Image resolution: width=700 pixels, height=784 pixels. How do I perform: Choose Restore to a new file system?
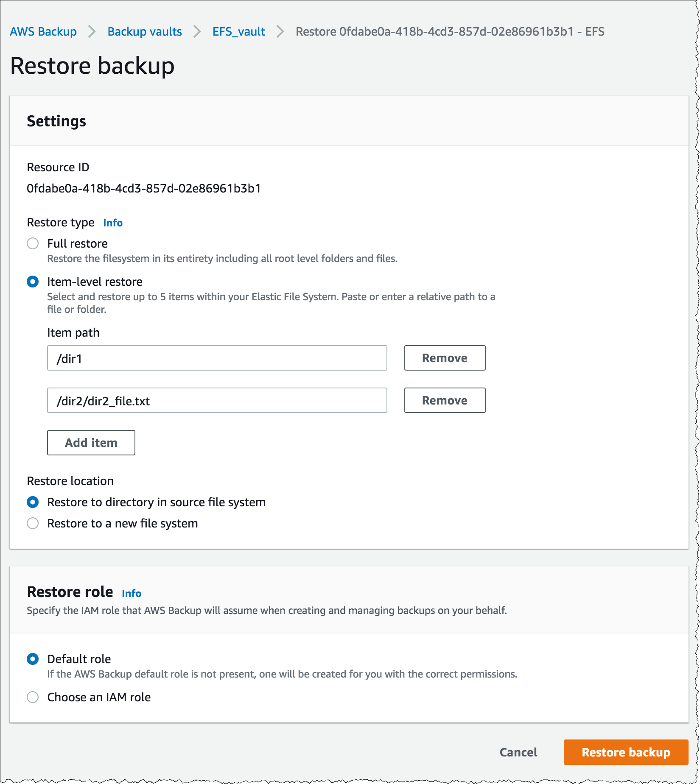pos(33,523)
